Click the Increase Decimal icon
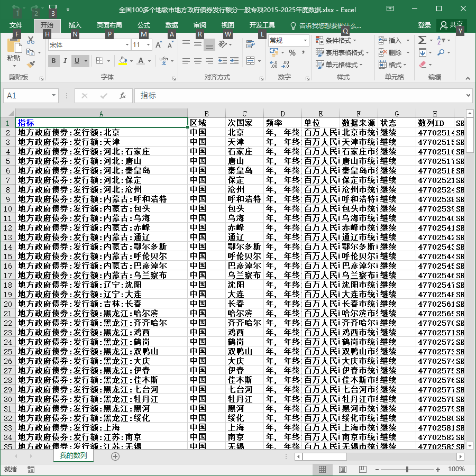476x476 pixels. click(273, 64)
